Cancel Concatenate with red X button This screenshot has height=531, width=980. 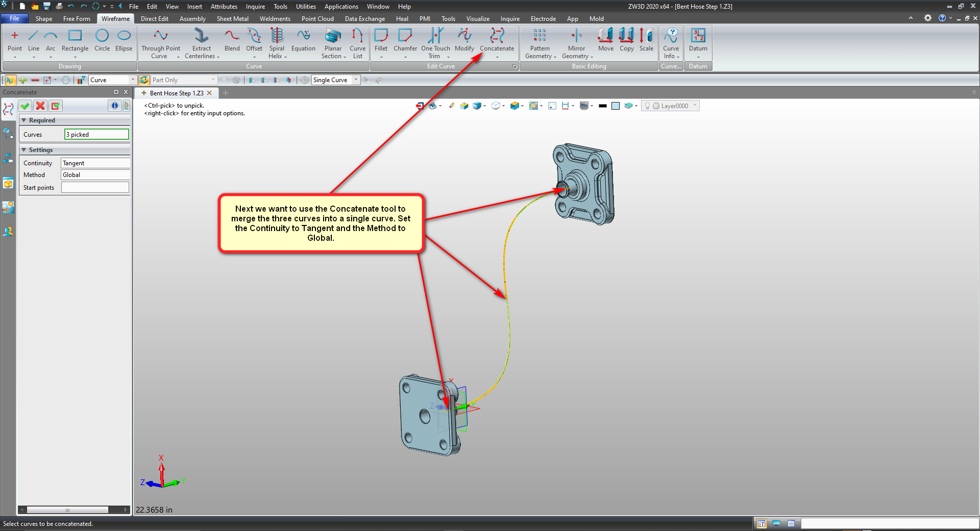pyautogui.click(x=40, y=106)
